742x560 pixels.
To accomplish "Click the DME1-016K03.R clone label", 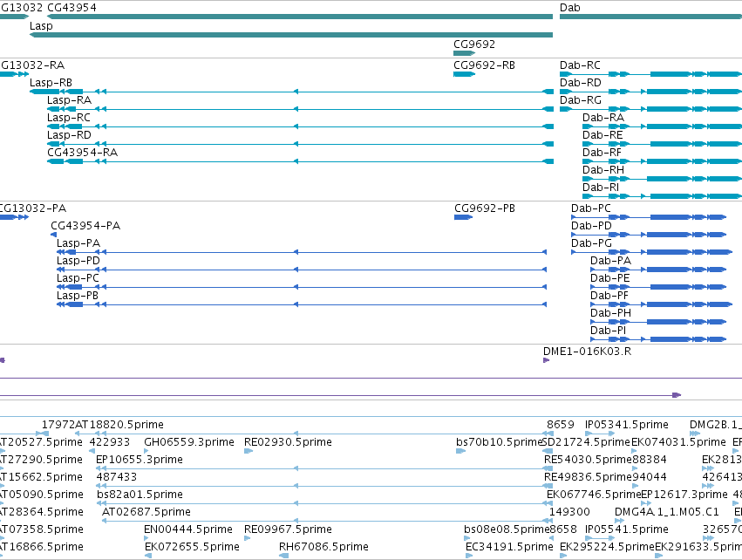I will pyautogui.click(x=588, y=352).
